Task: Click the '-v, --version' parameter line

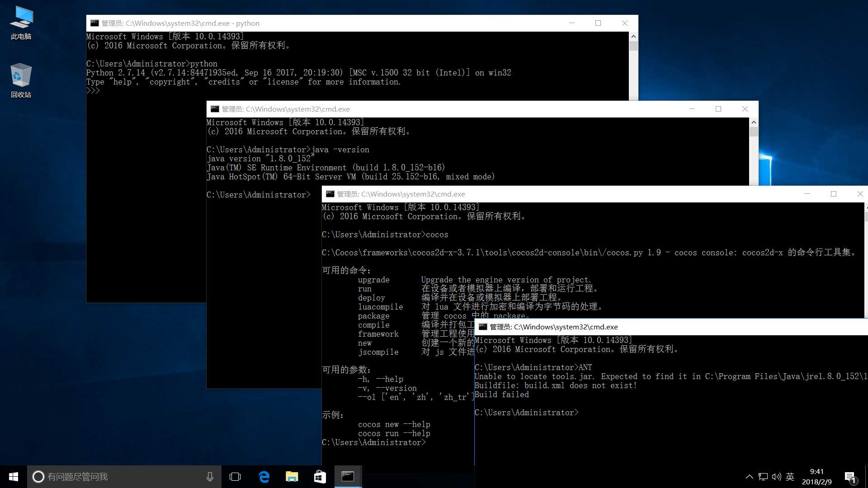Action: [x=387, y=388]
